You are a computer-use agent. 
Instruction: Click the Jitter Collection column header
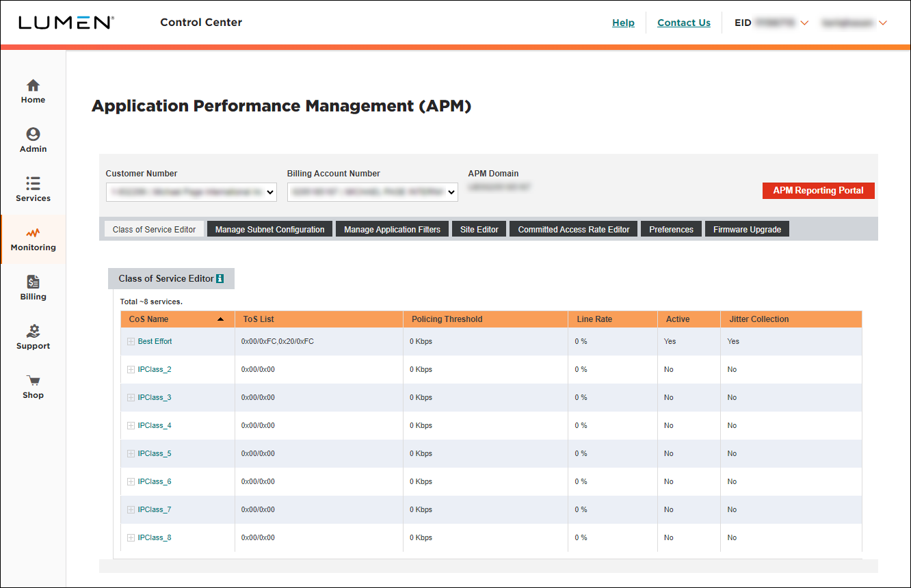pyautogui.click(x=791, y=319)
